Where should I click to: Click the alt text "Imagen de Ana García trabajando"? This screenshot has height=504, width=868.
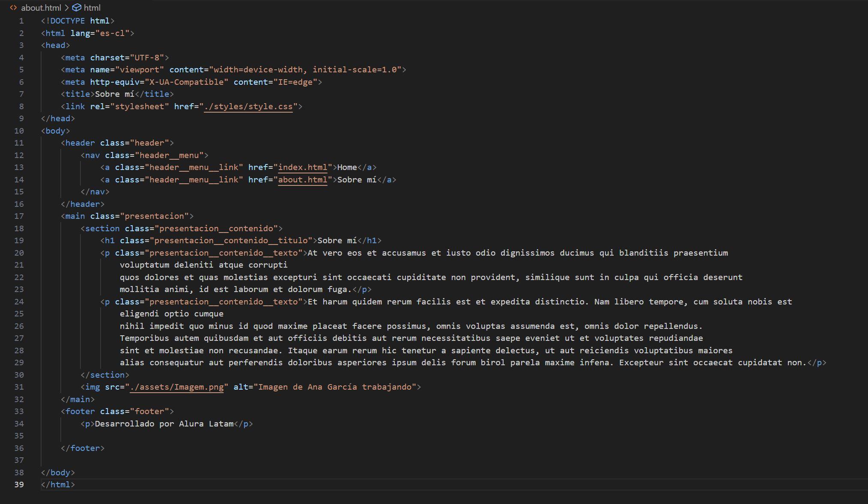coord(335,387)
